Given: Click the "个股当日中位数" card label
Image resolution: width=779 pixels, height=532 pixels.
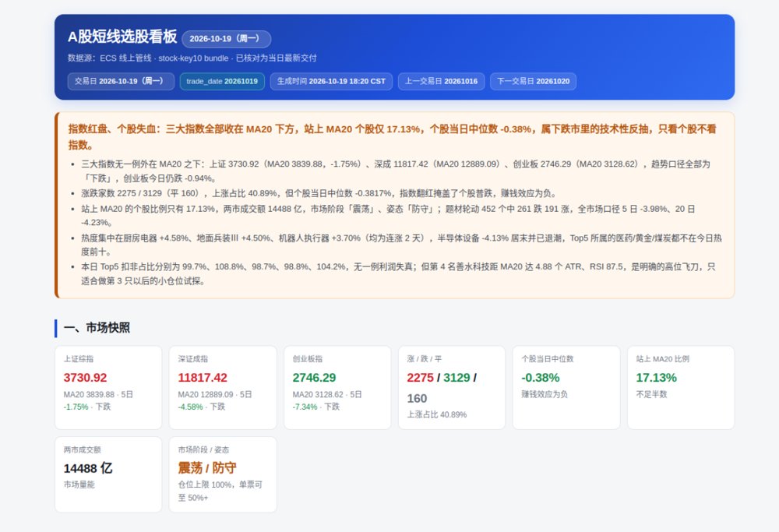Looking at the screenshot, I should tap(548, 358).
